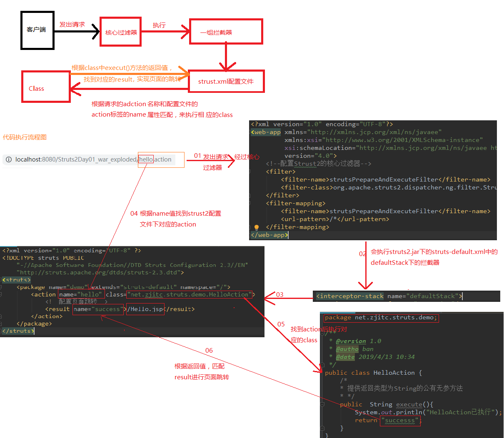Collapse the <action name="hello"> fold marker
504x438 pixels.
(1, 294)
